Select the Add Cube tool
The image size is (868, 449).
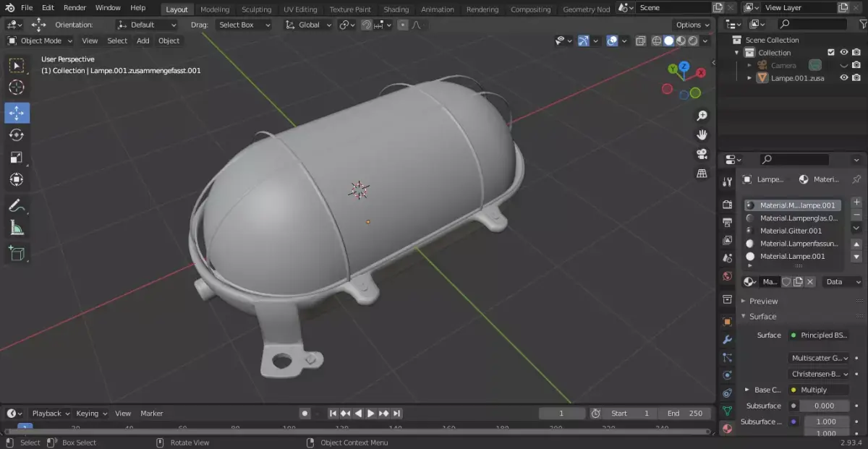tap(17, 254)
